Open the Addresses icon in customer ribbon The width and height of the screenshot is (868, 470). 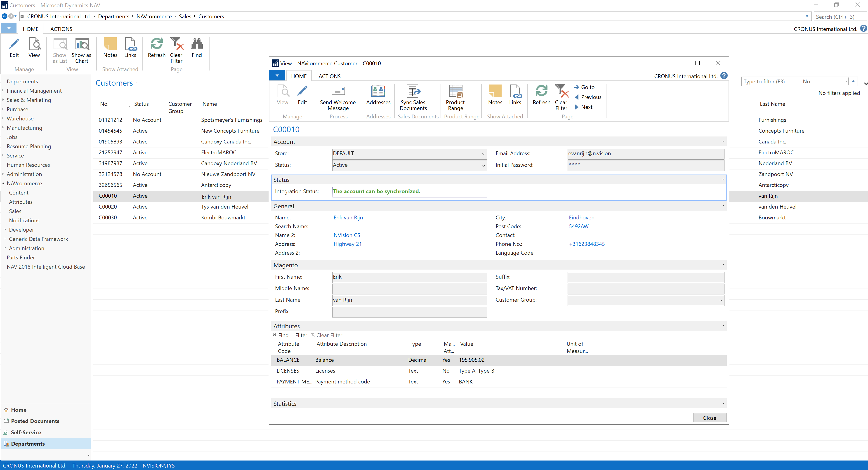(378, 91)
